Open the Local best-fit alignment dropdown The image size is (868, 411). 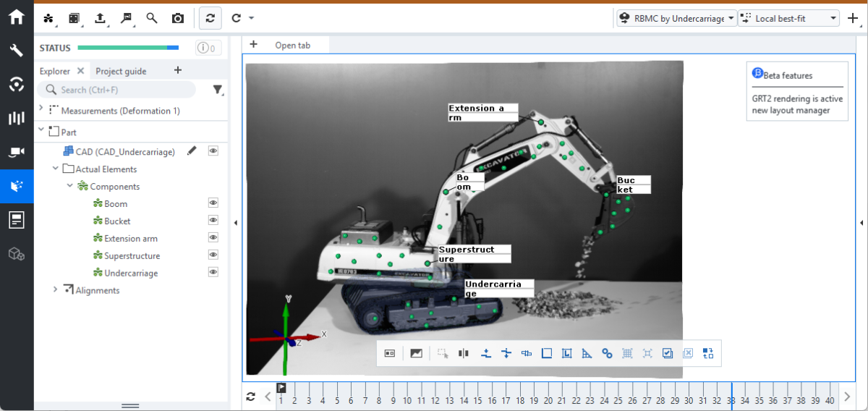click(788, 18)
